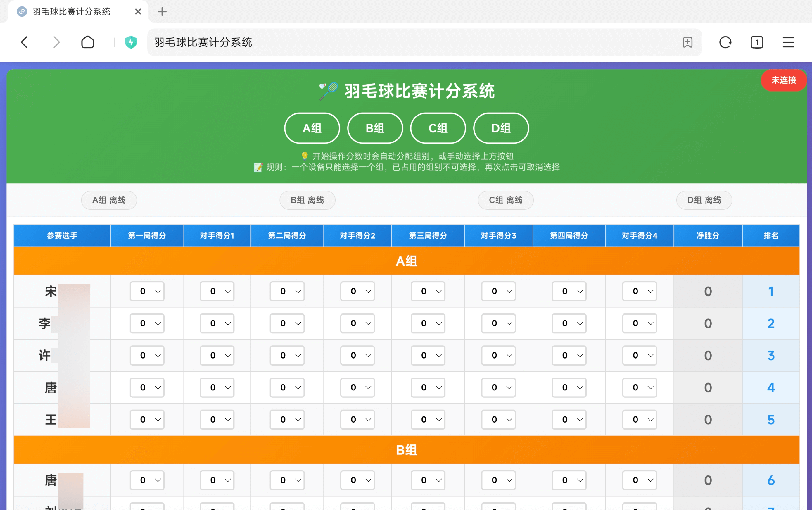Screen dimensions: 812x510
Task: Click the green shield extension icon
Action: pos(131,42)
